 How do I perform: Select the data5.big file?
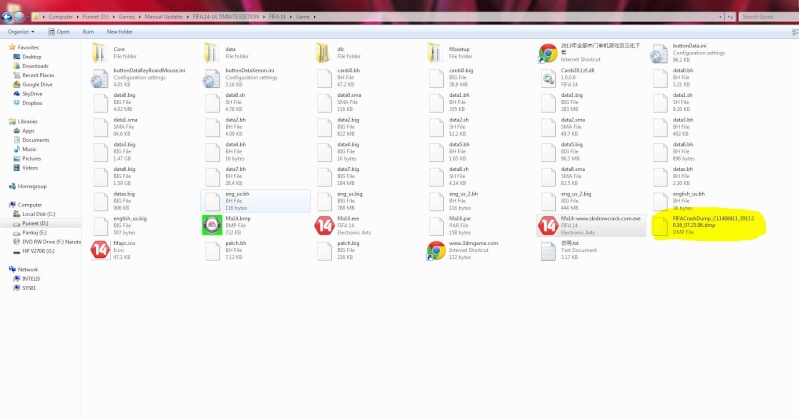click(x=590, y=151)
